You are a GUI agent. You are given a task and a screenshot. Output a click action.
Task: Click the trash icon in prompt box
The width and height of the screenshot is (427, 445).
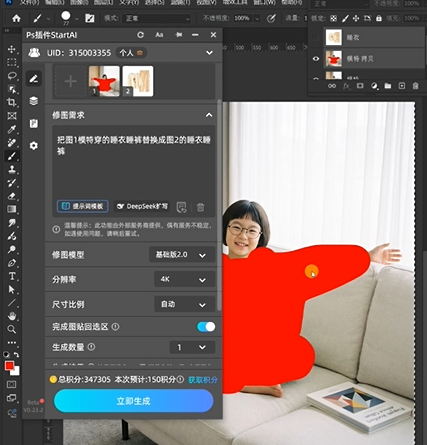click(x=200, y=207)
